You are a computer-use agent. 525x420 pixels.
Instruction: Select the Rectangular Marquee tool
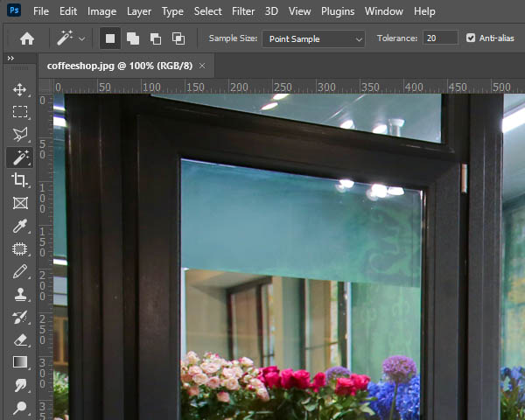pyautogui.click(x=20, y=112)
